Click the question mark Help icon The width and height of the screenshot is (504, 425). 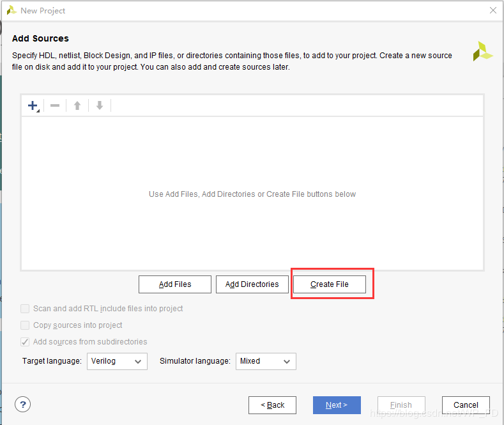[22, 405]
